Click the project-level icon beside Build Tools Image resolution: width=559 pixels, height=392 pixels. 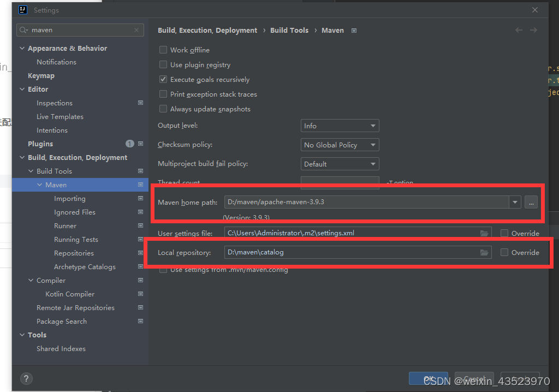pos(140,171)
